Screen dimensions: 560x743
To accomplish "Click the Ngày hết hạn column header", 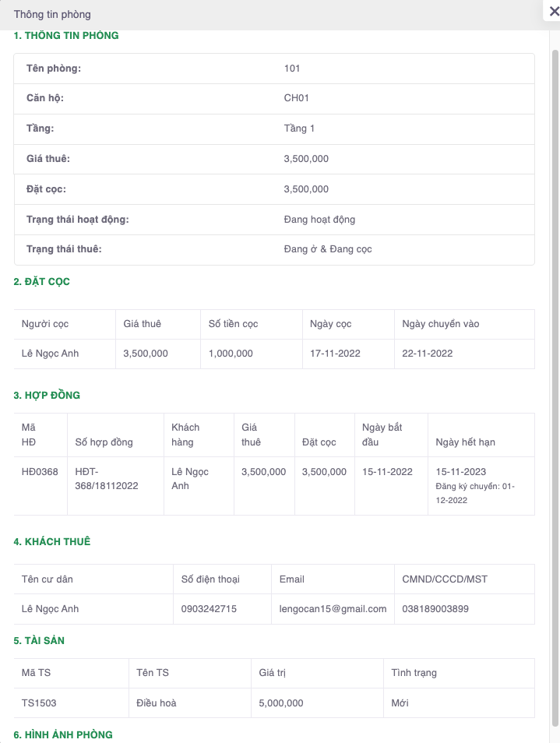I will pos(466,442).
